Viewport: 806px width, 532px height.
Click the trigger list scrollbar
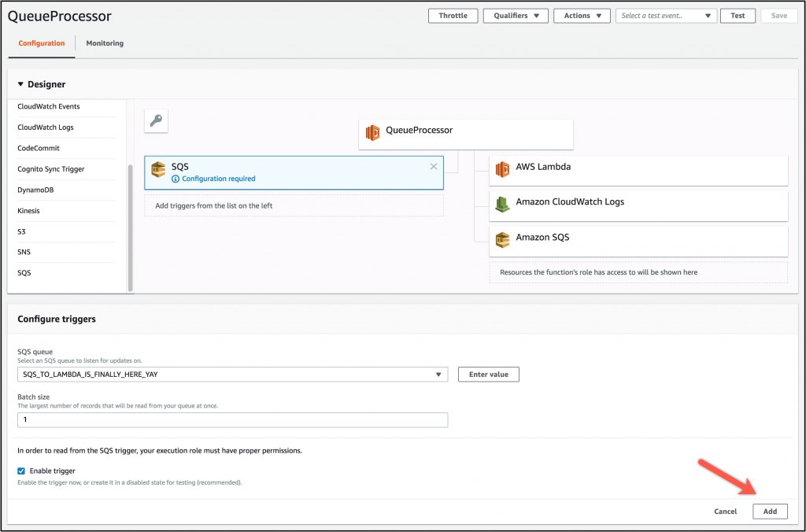click(130, 227)
